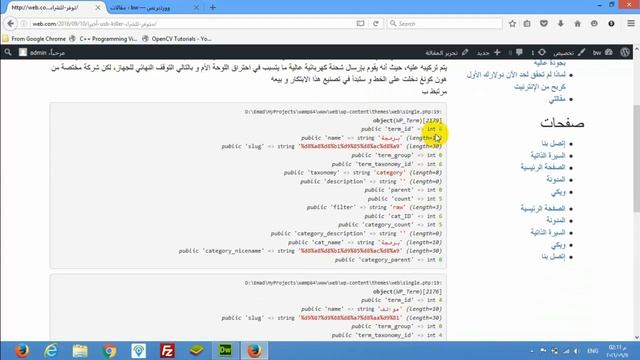Click the object(WP_Term)[2176] text
This screenshot has height=360, width=640.
coord(407,291)
